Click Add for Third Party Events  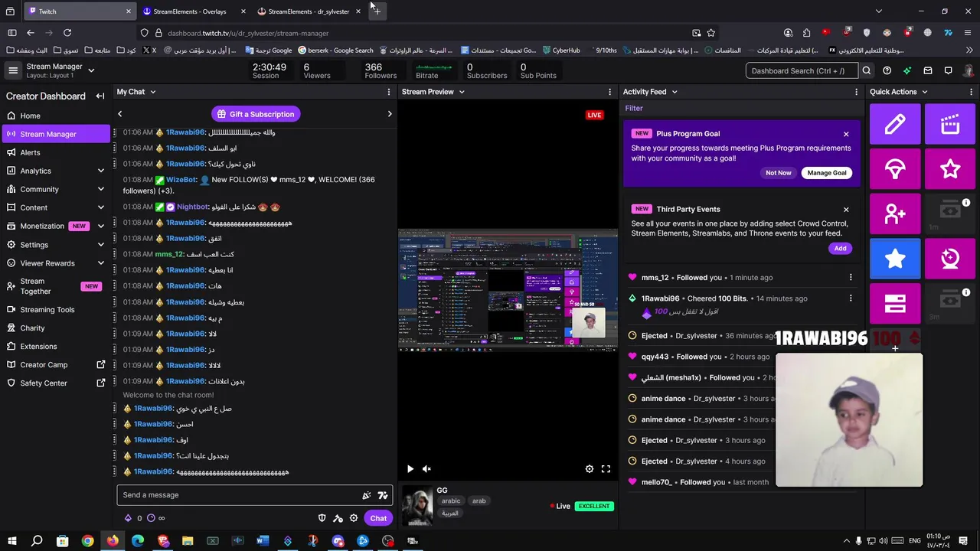(x=840, y=248)
